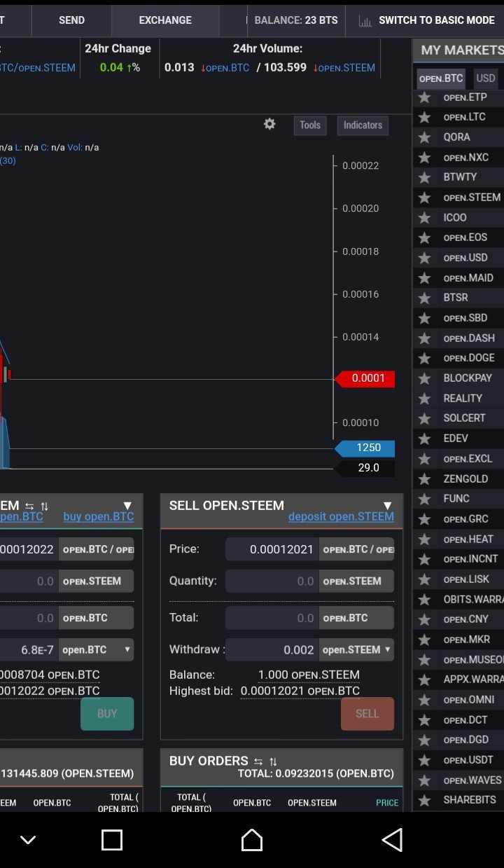Viewport: 504px width, 868px height.
Task: Click the star beside EDEV
Action: [424, 439]
